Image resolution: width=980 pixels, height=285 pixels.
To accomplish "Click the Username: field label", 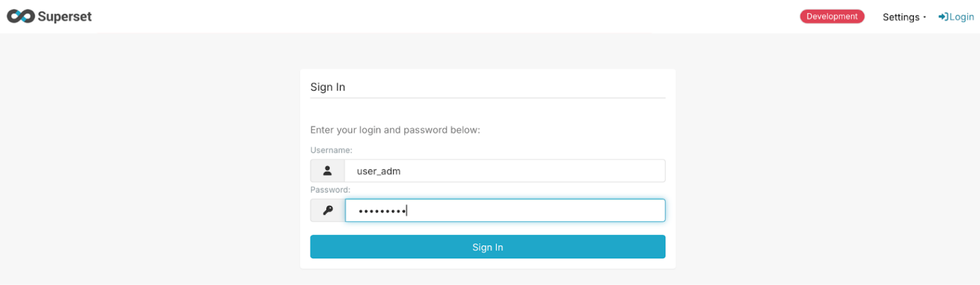I will pos(331,150).
